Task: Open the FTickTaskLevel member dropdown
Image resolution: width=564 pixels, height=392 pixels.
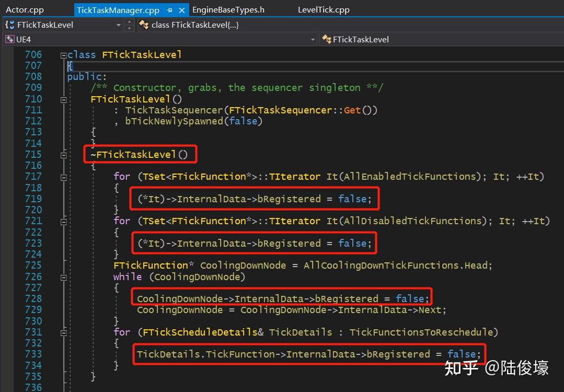Action: pos(119,24)
